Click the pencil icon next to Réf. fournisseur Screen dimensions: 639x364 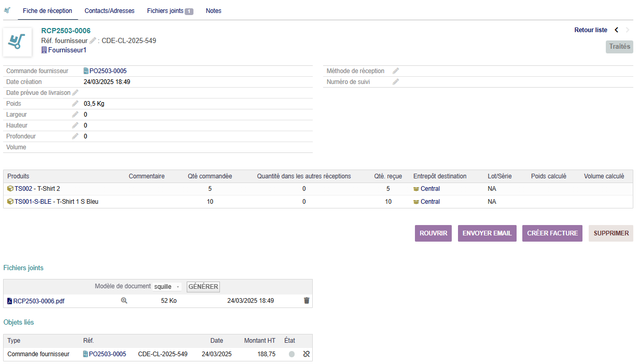[x=93, y=41]
